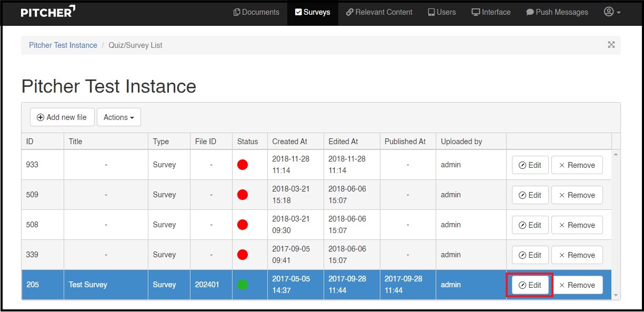Screen dimensions: 644x312
Task: Click Pitcher Test Instance breadcrumb link
Action: pyautogui.click(x=63, y=45)
